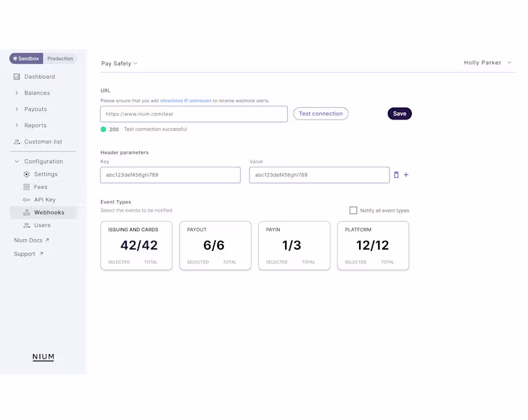The height and width of the screenshot is (420, 528).
Task: Click the Webhooks icon in sidebar
Action: point(26,213)
